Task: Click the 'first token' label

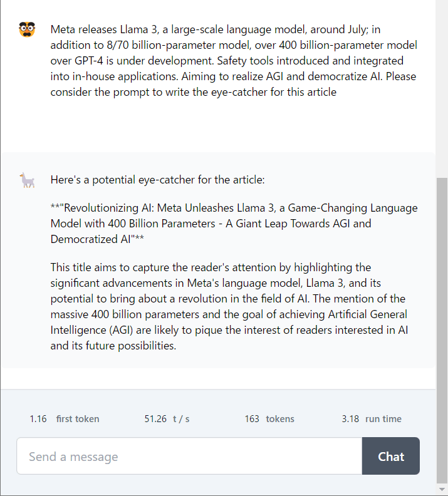Action: click(x=78, y=419)
